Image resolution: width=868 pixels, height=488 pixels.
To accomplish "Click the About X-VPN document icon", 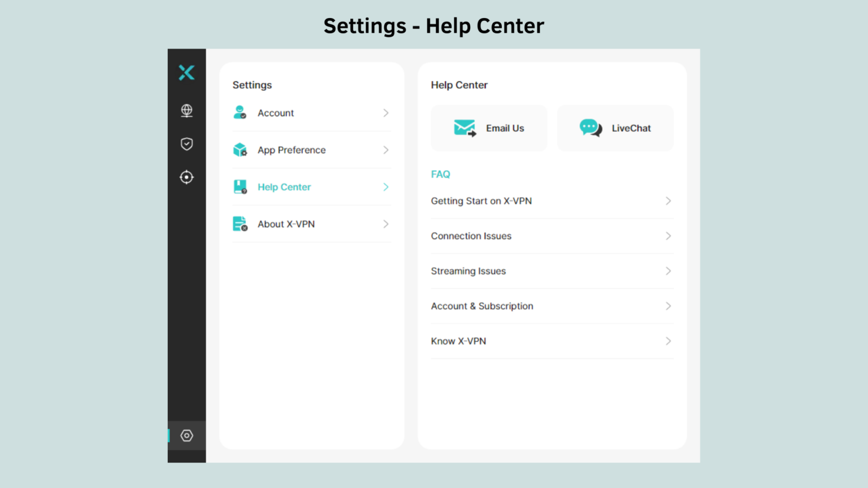I will tap(240, 224).
